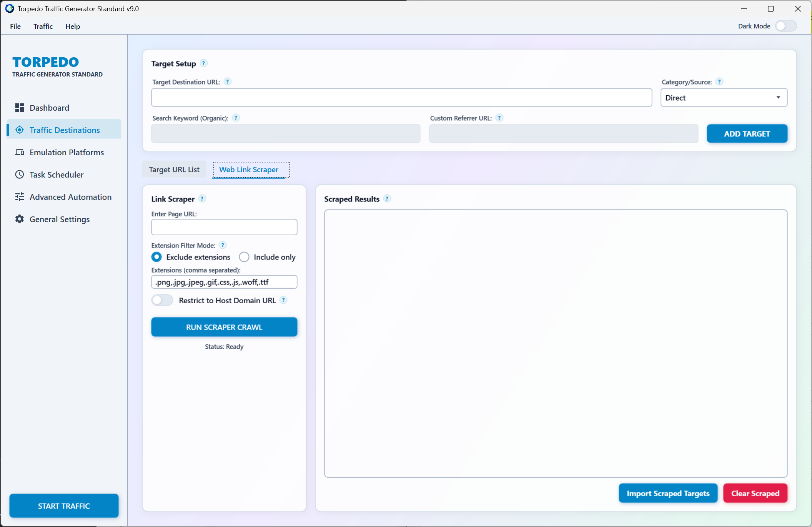Screen dimensions: 812x527
Task: Open General Settings section
Action: [x=64, y=219]
